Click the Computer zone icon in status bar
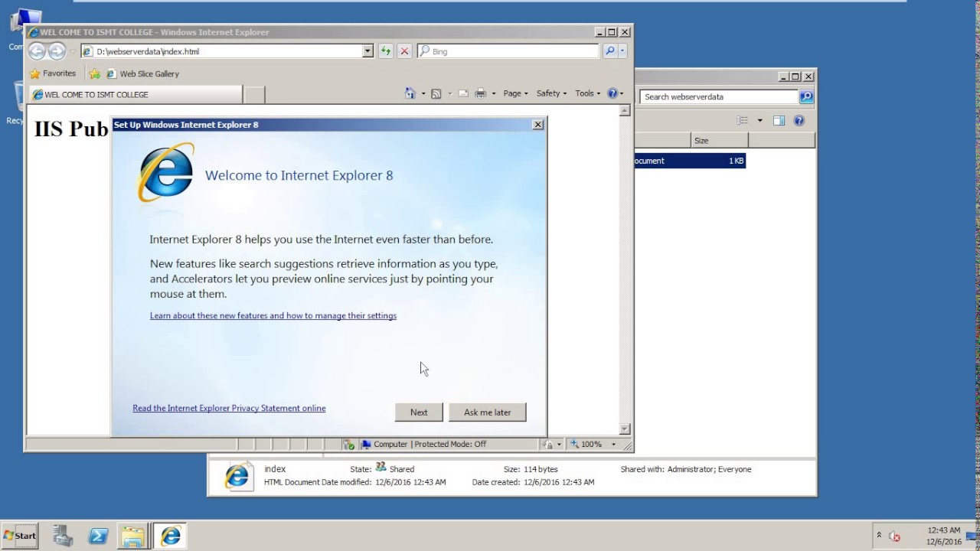 [x=366, y=444]
